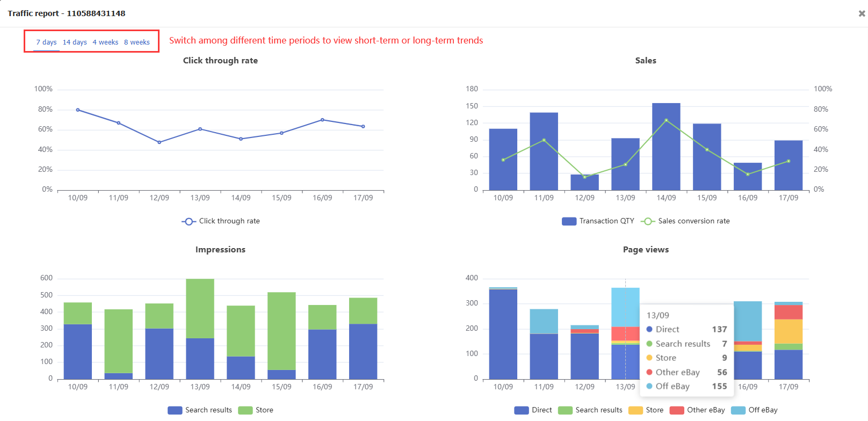Toggle Sales conversion rate legend marker
The width and height of the screenshot is (868, 421).
click(x=648, y=221)
